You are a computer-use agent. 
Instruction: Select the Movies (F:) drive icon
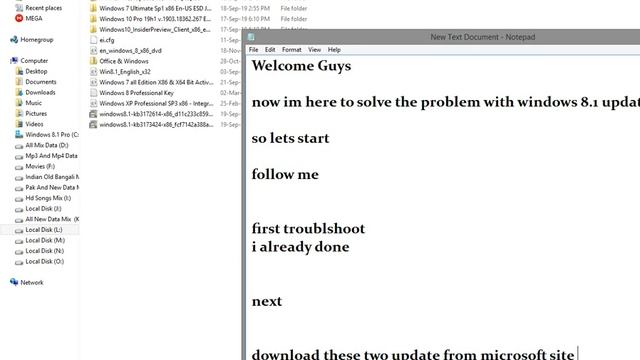pos(19,167)
